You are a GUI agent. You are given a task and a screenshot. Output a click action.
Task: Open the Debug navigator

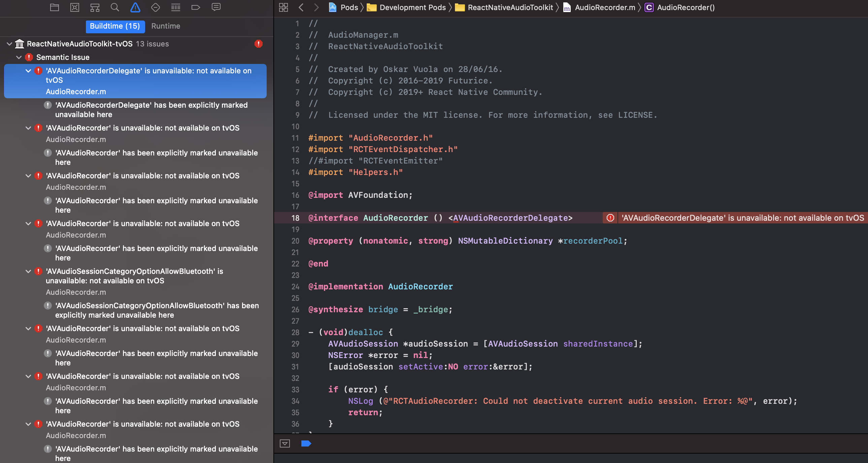click(x=175, y=7)
